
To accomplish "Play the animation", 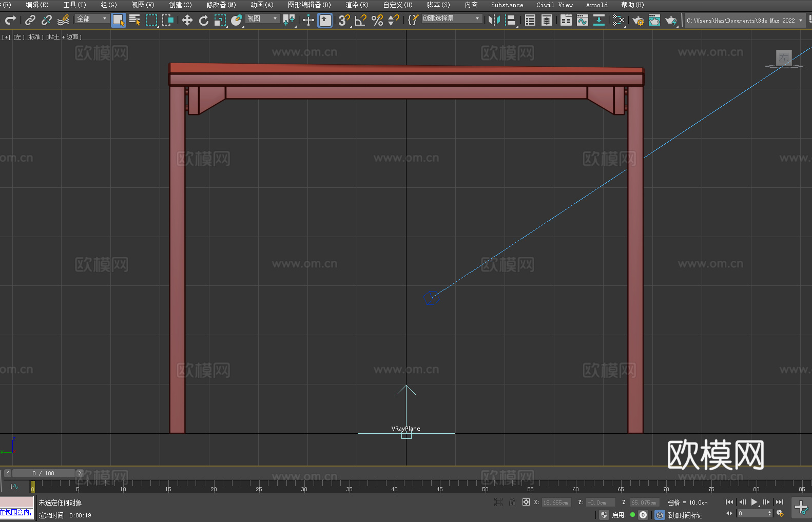I will [x=754, y=502].
